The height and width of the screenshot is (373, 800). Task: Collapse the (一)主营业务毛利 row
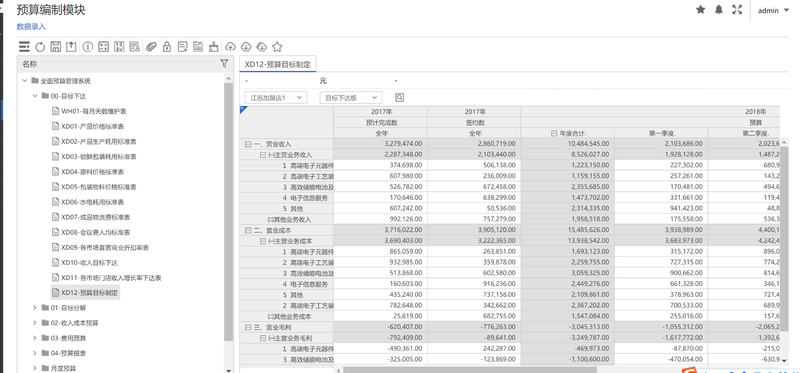[263, 338]
